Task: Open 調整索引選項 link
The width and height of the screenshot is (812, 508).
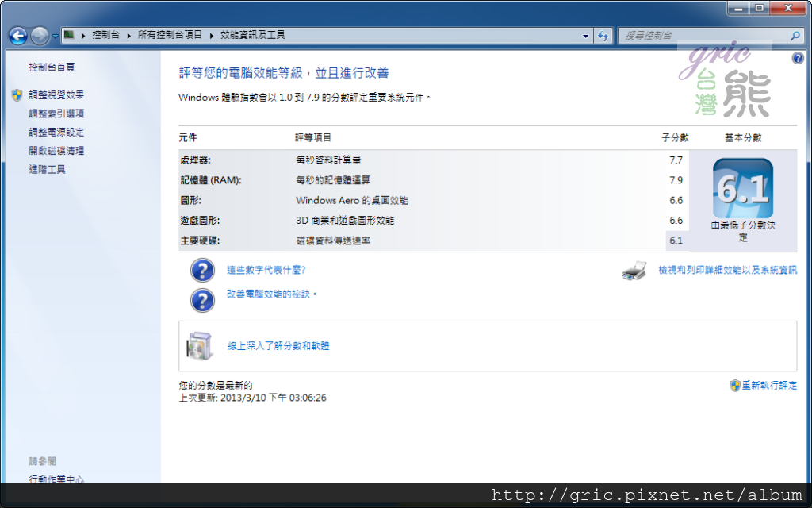Action: pos(56,114)
